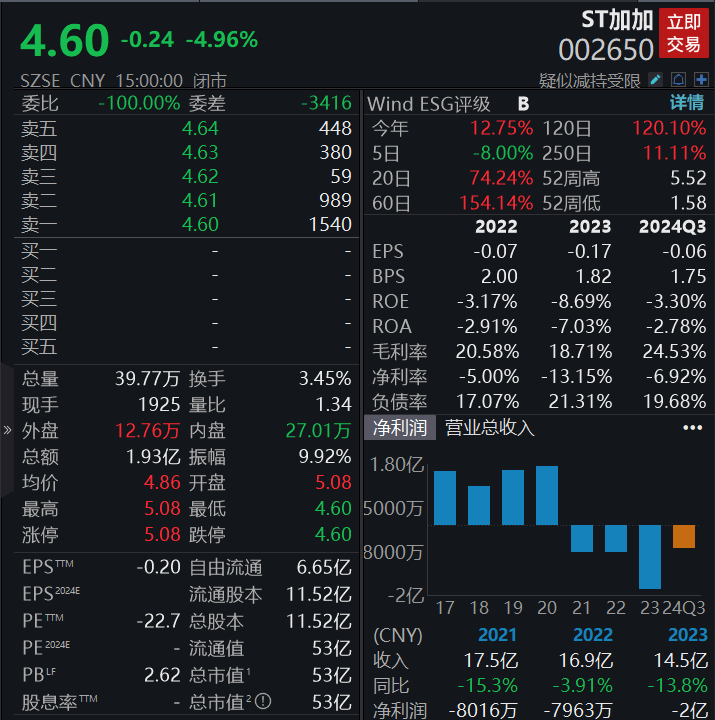Click the 总量 value 39.77万
The height and width of the screenshot is (720, 715).
tap(147, 379)
